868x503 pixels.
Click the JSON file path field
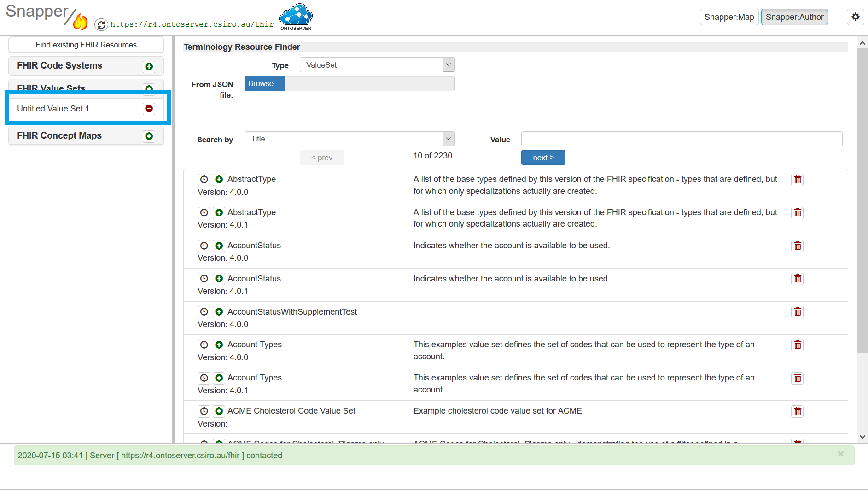(x=369, y=84)
